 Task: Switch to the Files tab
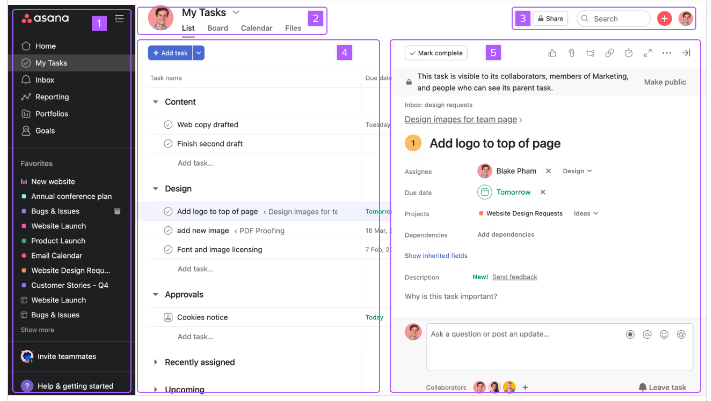click(293, 28)
